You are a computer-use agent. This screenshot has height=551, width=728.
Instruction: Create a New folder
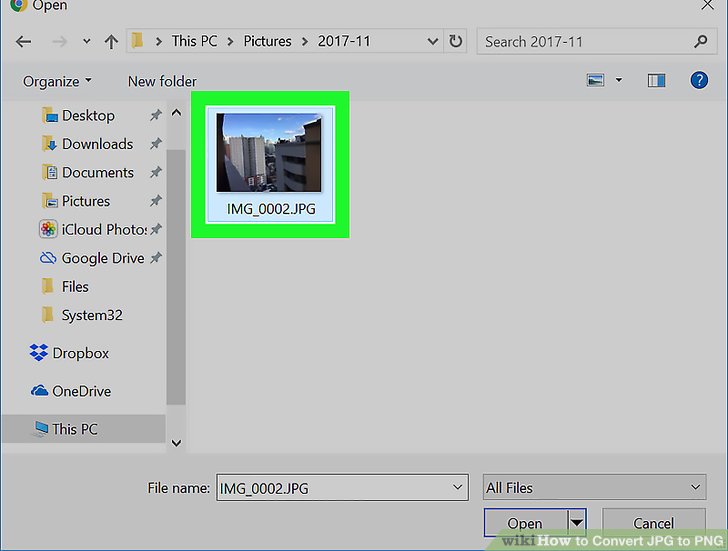pos(162,82)
